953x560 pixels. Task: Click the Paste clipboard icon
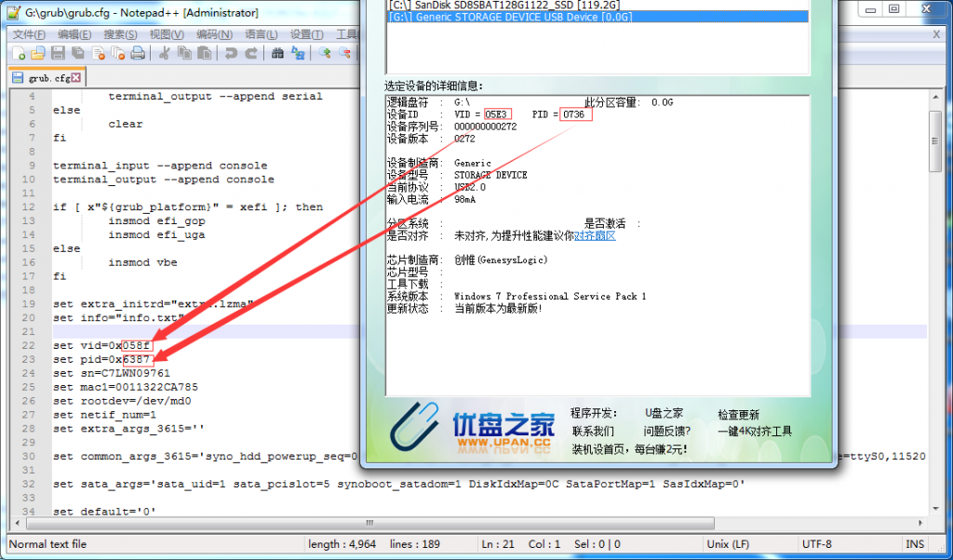(204, 53)
